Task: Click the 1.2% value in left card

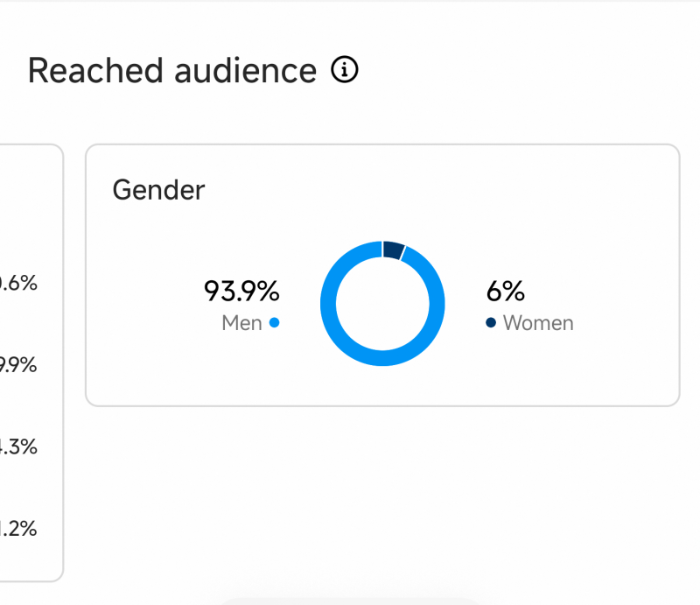Action: (x=18, y=528)
